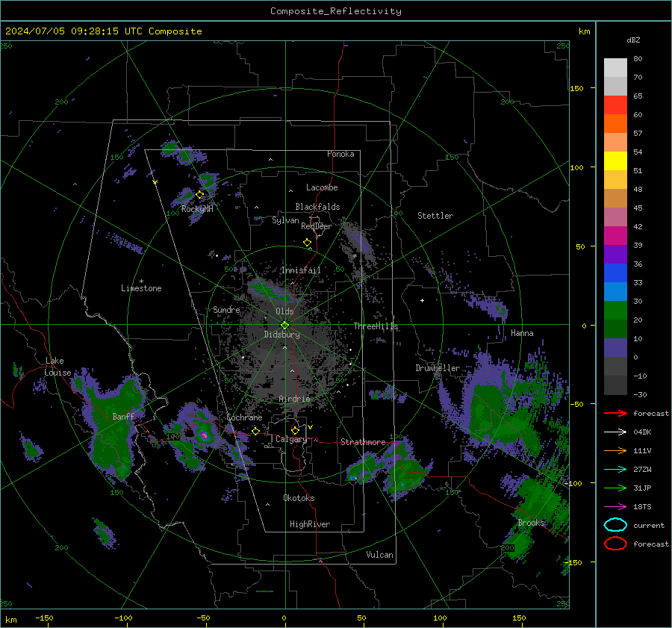672x628 pixels.
Task: Click the white plus marker west of Hanna
Action: [x=422, y=300]
